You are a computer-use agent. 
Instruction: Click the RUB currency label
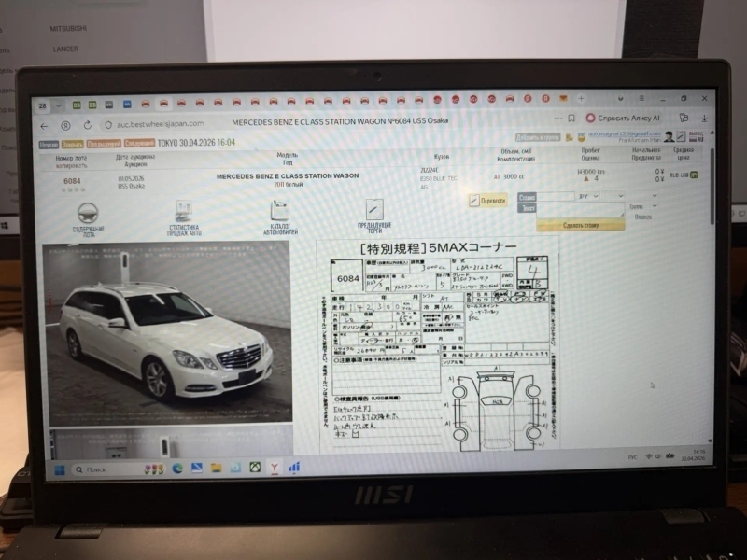pos(674,175)
